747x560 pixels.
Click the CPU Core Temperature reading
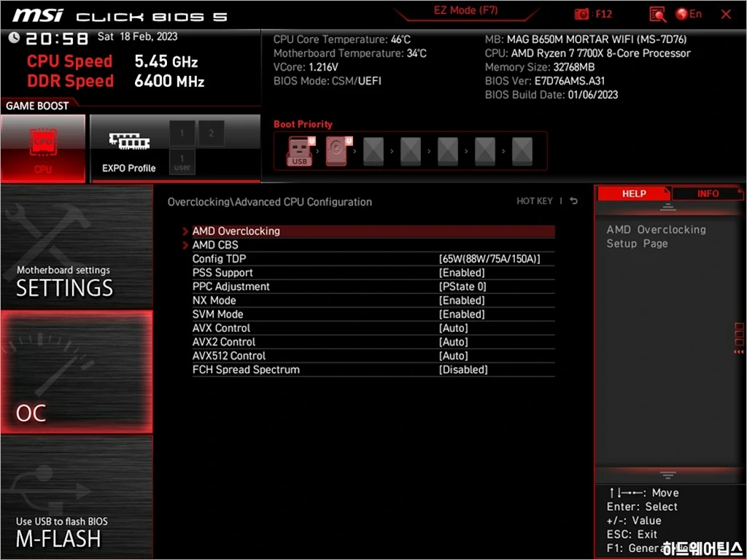pyautogui.click(x=341, y=39)
